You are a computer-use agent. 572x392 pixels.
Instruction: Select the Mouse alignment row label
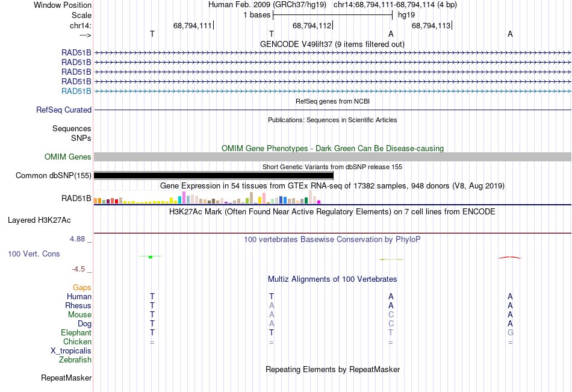click(x=79, y=314)
